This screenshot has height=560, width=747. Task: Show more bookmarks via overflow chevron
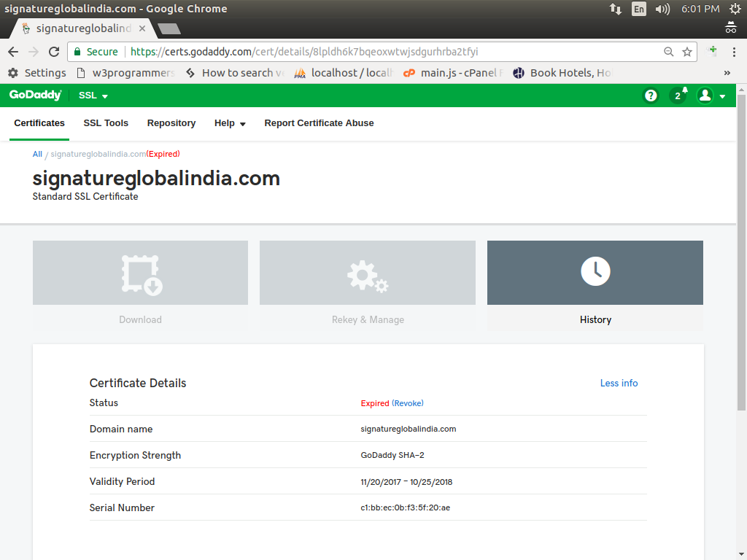[x=727, y=73]
